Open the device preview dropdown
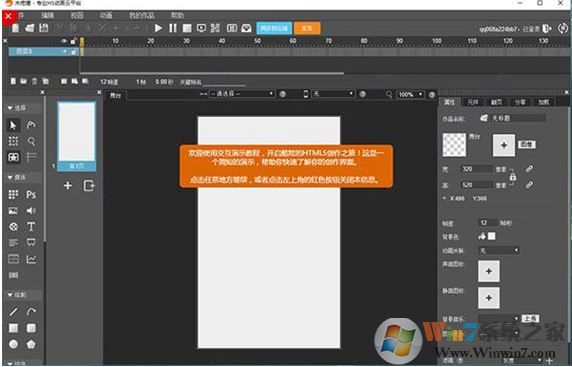Viewport: 572px width, 367px height. click(x=333, y=94)
